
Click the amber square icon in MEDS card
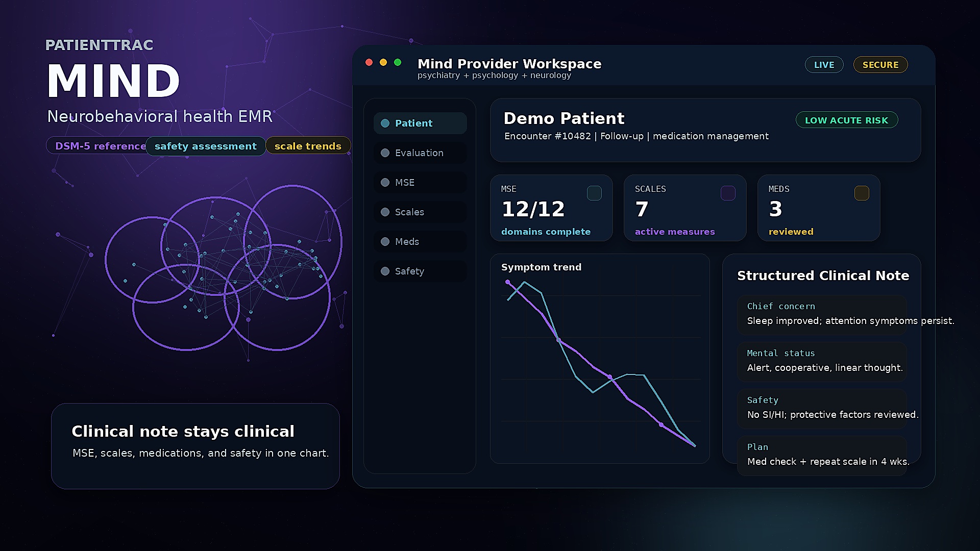862,193
